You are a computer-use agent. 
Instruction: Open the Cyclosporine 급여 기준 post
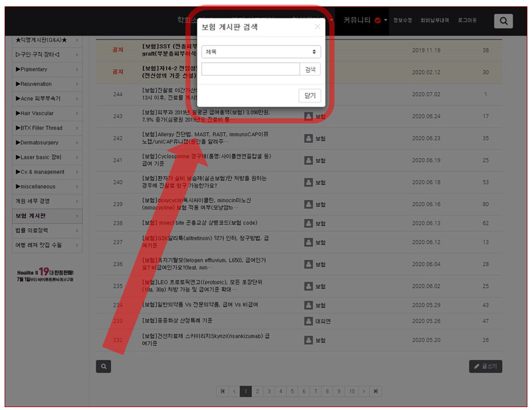(206, 160)
